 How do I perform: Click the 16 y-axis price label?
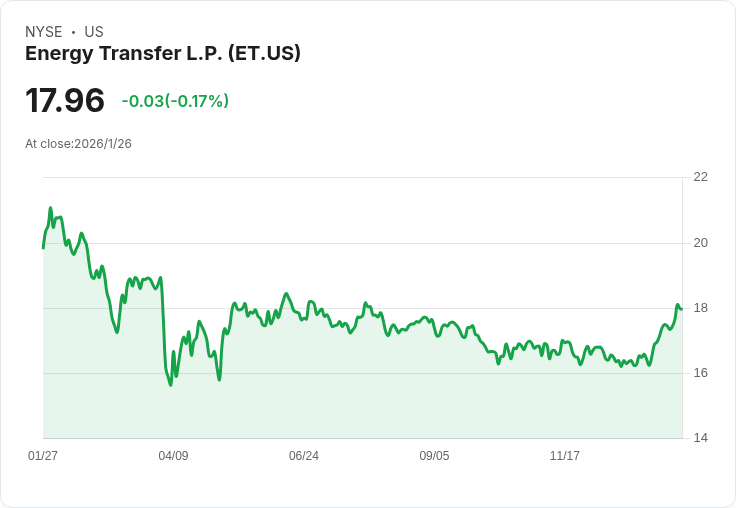point(700,373)
